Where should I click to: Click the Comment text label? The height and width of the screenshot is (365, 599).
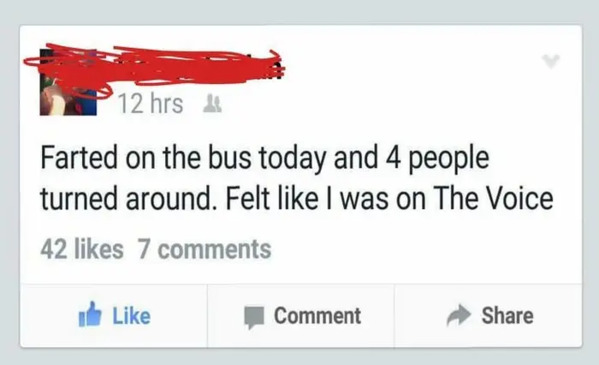(x=317, y=316)
